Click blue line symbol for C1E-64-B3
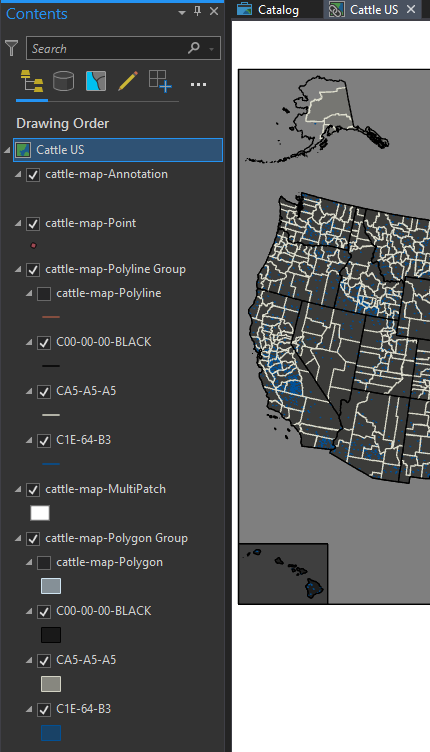 (x=51, y=464)
